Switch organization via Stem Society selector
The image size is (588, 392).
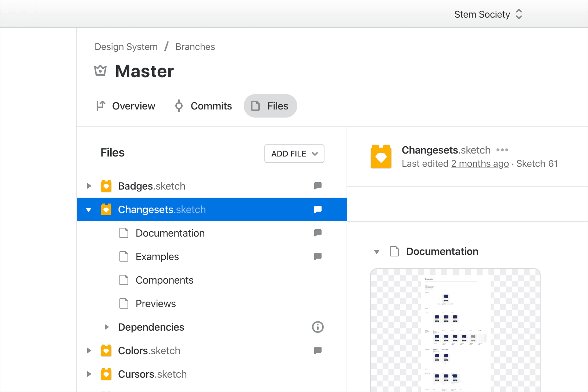(488, 14)
